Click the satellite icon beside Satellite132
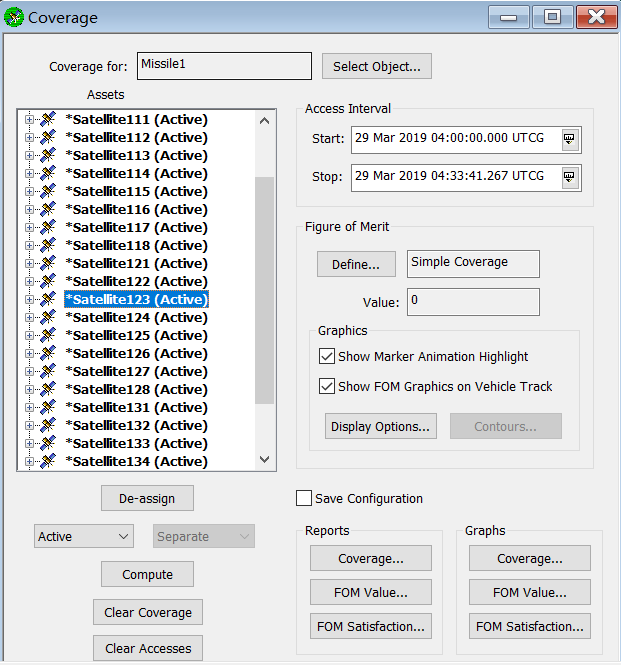Image resolution: width=621 pixels, height=665 pixels. point(48,425)
